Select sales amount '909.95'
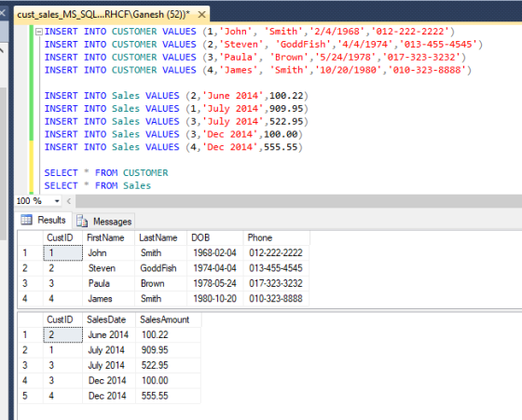 (x=168, y=350)
